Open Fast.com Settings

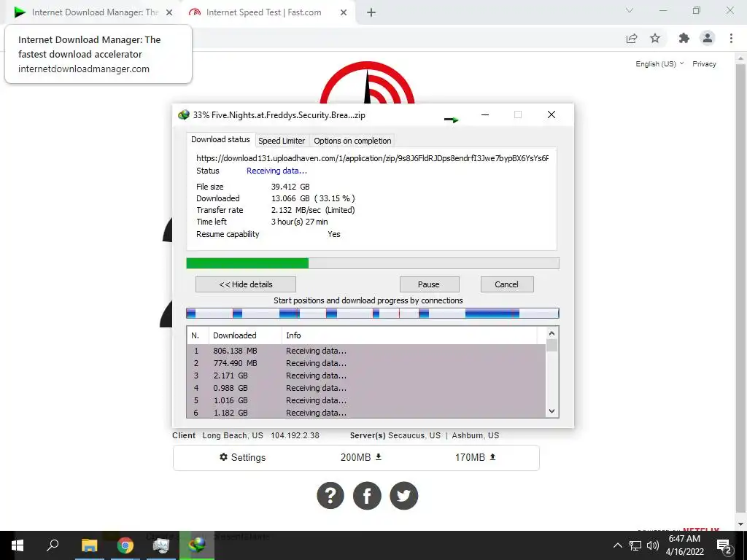242,457
